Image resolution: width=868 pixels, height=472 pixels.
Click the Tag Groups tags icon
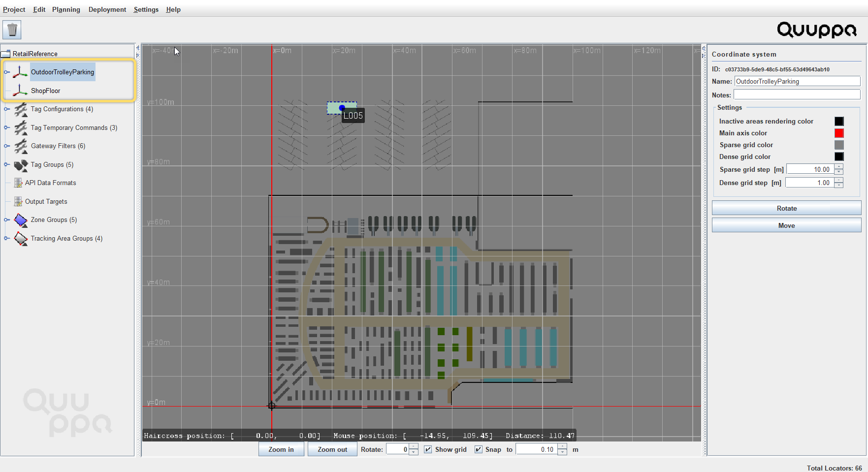point(21,165)
